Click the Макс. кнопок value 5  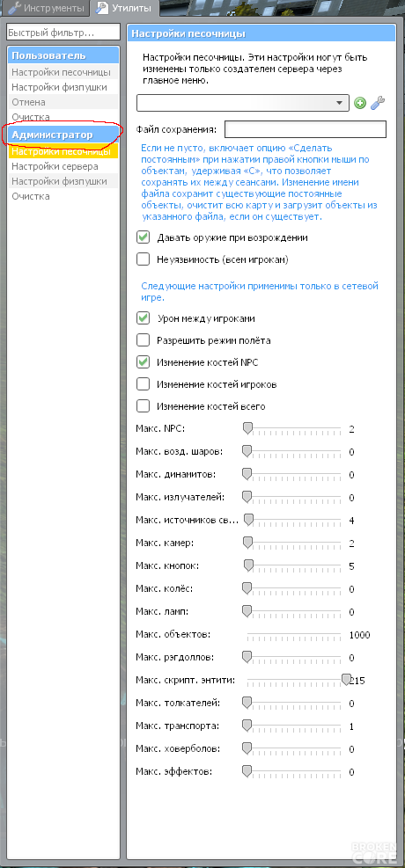(x=352, y=566)
